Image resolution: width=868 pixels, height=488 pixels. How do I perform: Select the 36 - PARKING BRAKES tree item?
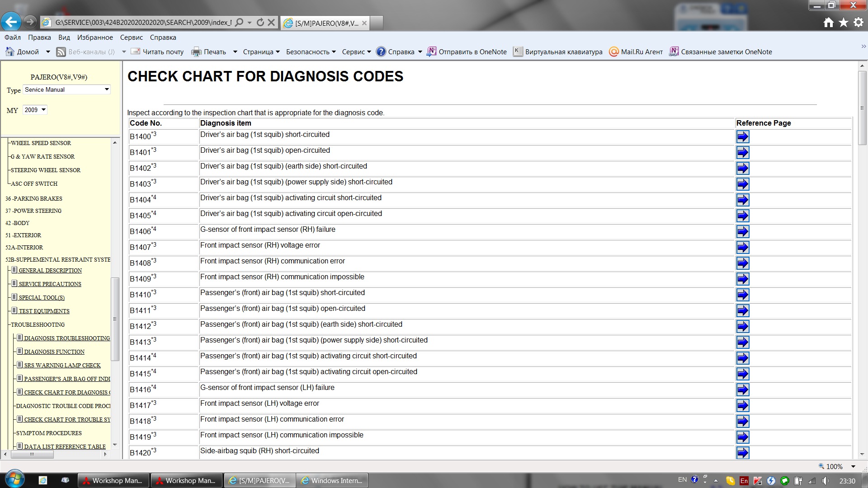[34, 198]
